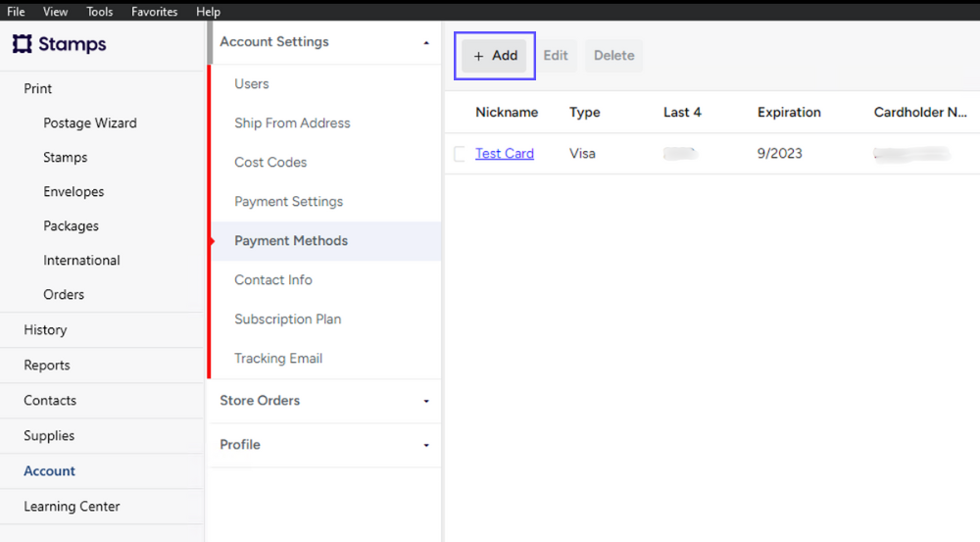Click the Edit button
Viewport: 980px width, 542px height.
(x=556, y=56)
